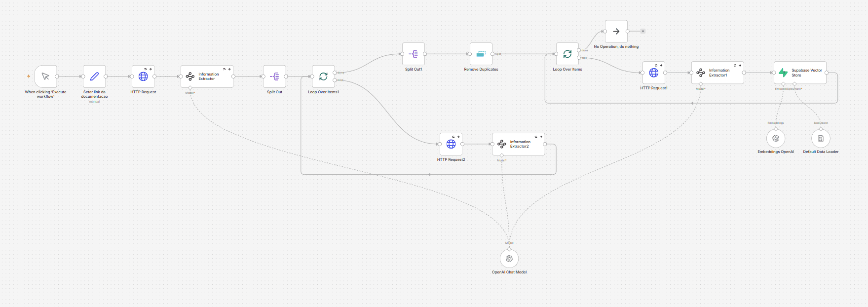Click the Embeddings connector above Embeddings OpenAI
This screenshot has height=307, width=868.
click(x=776, y=128)
